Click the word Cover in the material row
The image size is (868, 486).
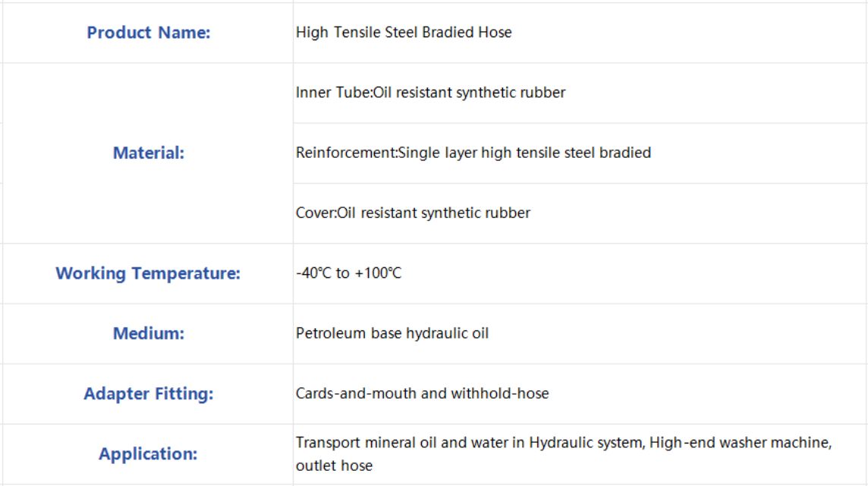point(314,213)
